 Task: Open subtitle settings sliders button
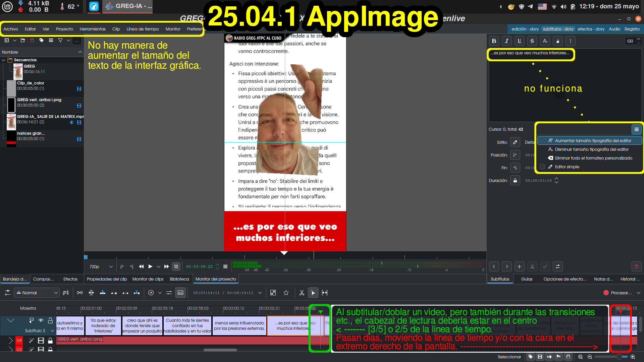click(x=557, y=266)
